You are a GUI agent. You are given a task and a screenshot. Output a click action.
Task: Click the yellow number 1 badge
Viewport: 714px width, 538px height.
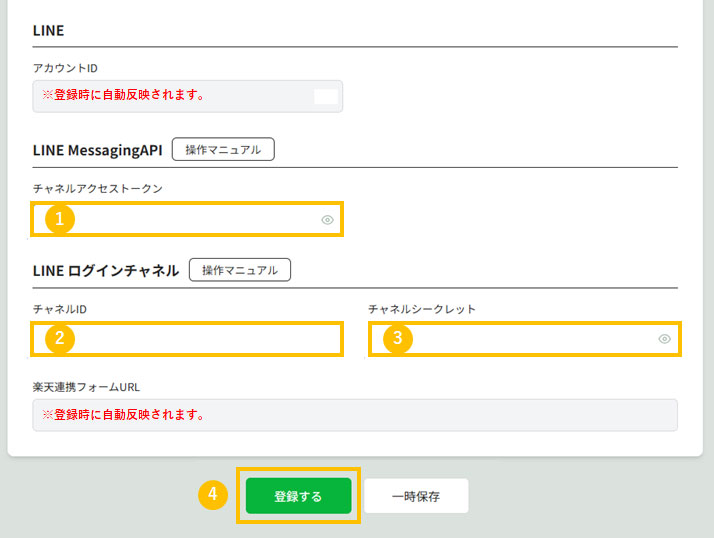(60, 219)
